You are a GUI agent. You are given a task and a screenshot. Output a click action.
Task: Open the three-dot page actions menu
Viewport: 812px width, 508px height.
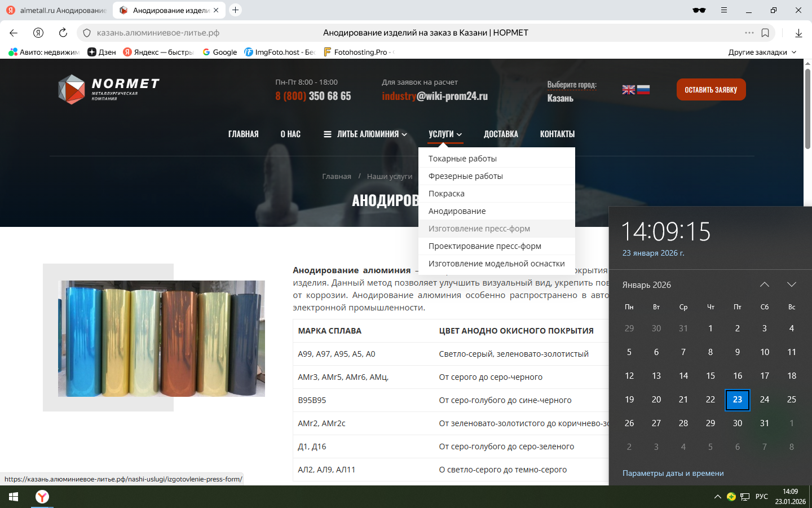point(749,33)
